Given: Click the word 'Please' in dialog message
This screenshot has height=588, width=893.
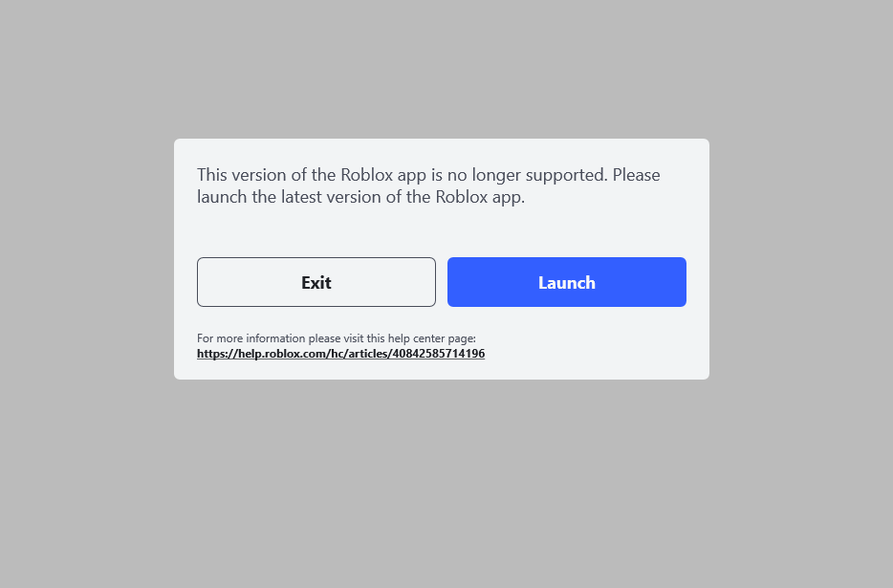Looking at the screenshot, I should 636,175.
